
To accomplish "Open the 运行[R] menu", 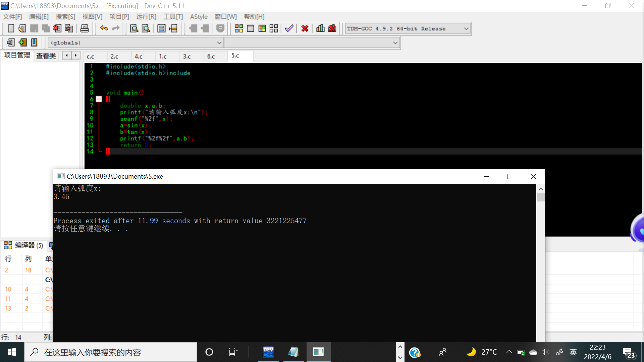I will (x=146, y=17).
